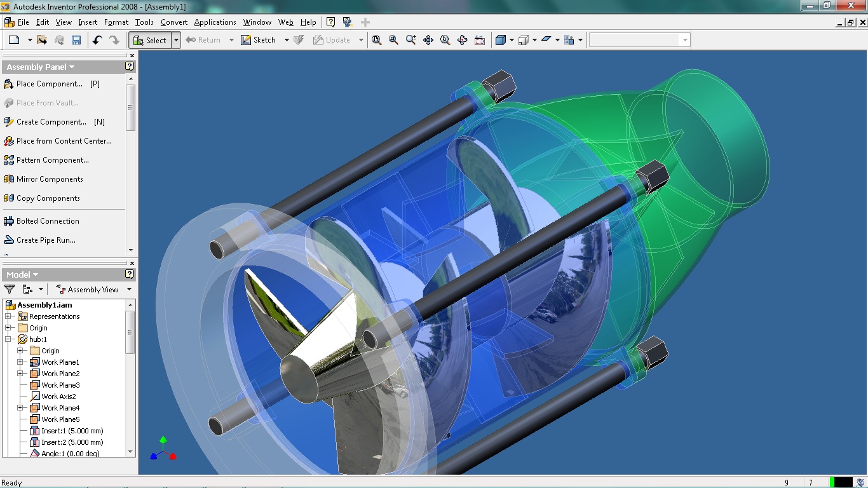Click the Model browser filter funnel icon
This screenshot has width=868, height=488.
tap(10, 289)
